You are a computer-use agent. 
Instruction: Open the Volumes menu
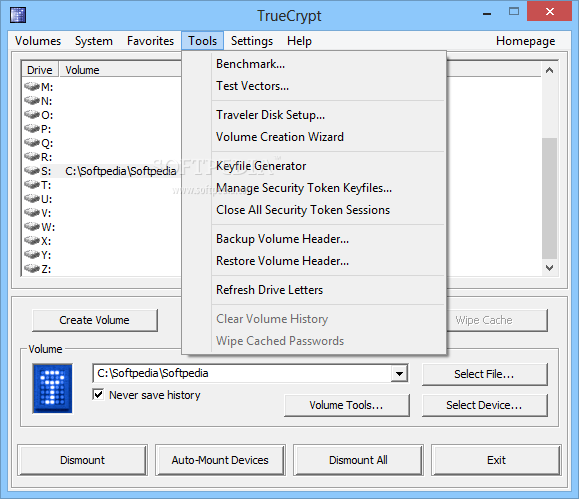38,41
